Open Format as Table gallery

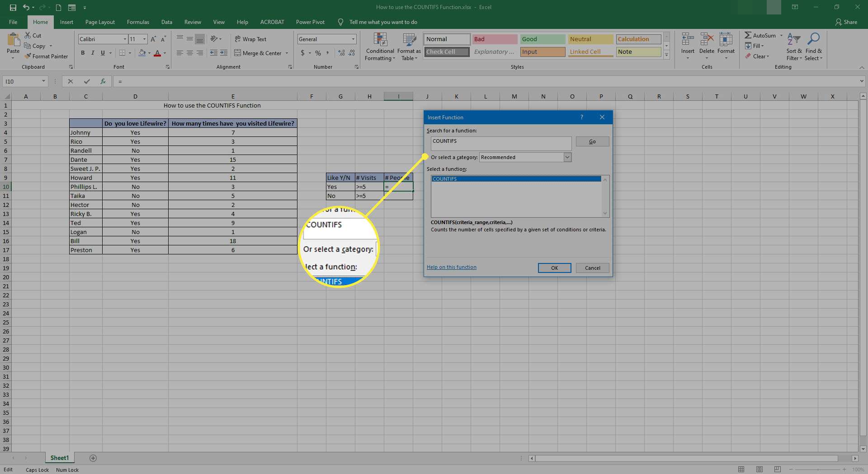[409, 47]
